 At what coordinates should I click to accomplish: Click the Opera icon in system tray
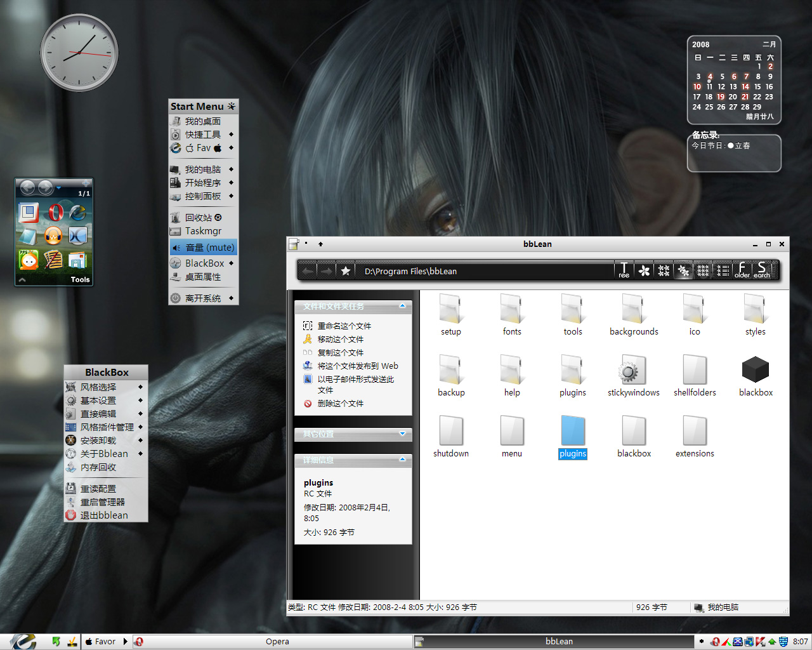pos(715,642)
